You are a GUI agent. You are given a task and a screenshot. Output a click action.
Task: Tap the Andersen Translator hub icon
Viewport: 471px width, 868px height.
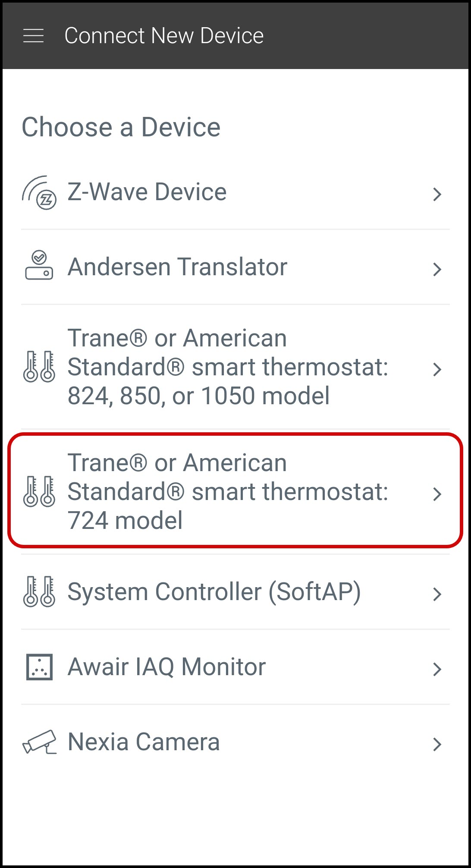click(x=39, y=266)
